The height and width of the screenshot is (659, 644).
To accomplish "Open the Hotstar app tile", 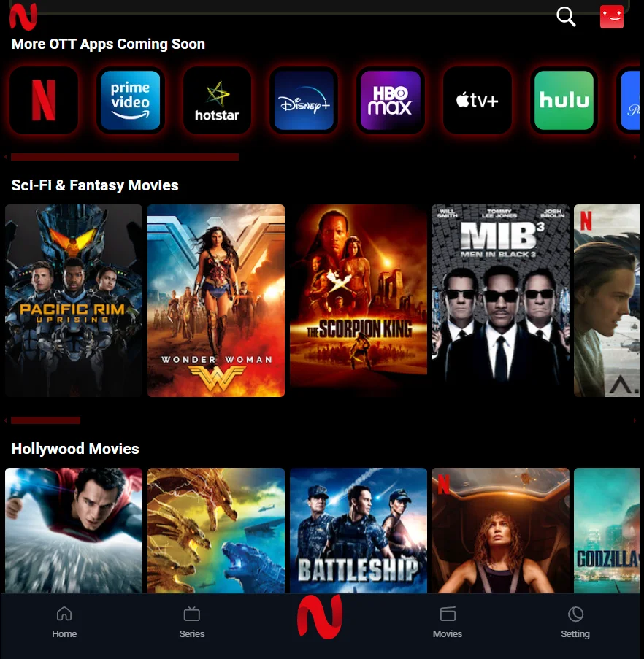I will pos(217,101).
